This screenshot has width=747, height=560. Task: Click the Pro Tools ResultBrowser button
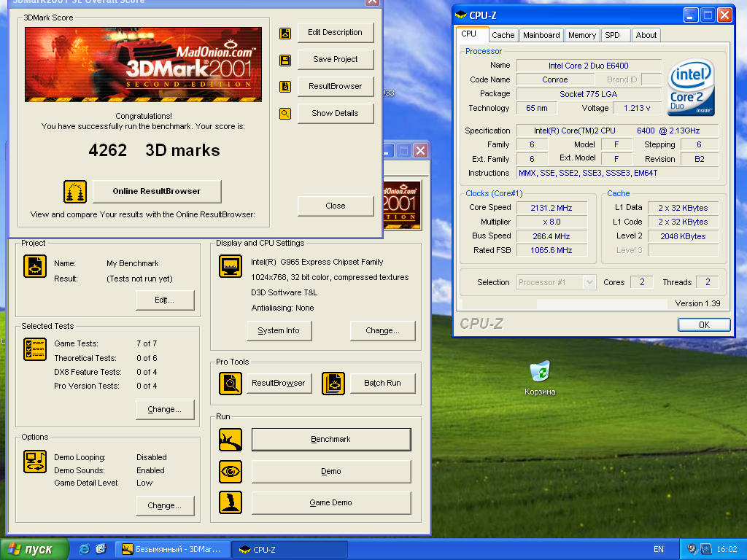click(279, 384)
